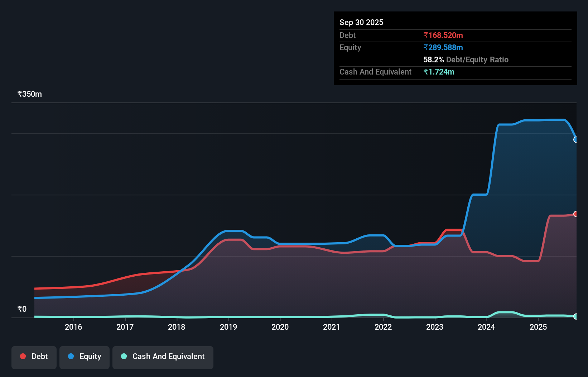This screenshot has height=377, width=588.
Task: Select the Debt endpoint marker on the chart
Action: (x=575, y=214)
